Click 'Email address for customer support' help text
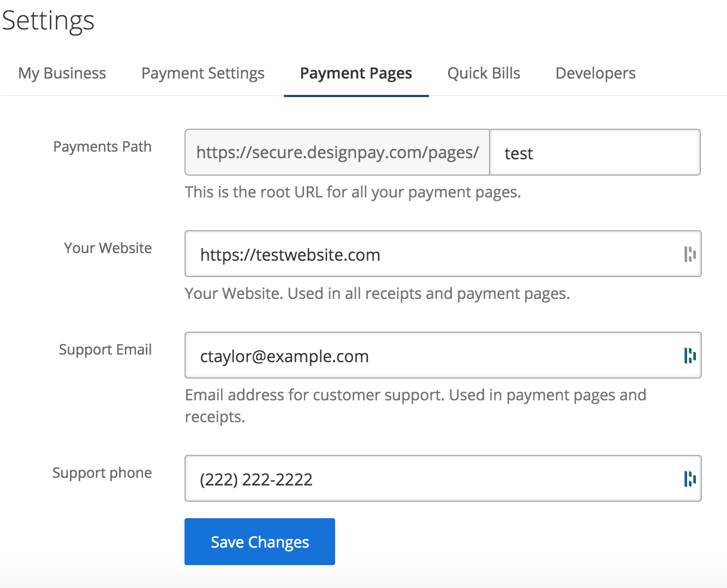The image size is (727, 588). [415, 405]
